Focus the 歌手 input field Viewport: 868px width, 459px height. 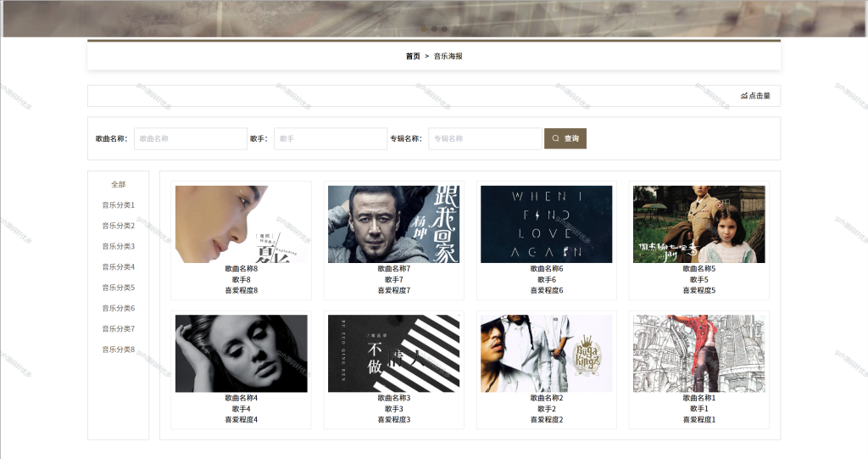point(331,138)
